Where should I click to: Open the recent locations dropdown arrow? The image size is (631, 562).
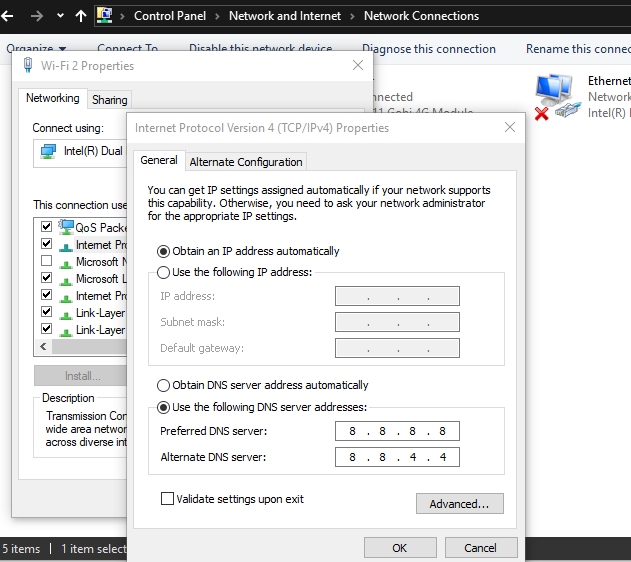tap(60, 16)
